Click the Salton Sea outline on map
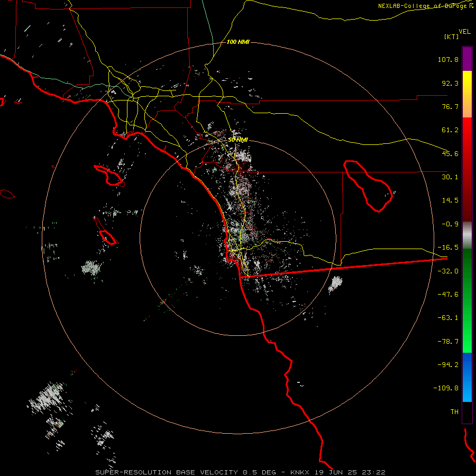The width and height of the screenshot is (476, 476). (368, 186)
